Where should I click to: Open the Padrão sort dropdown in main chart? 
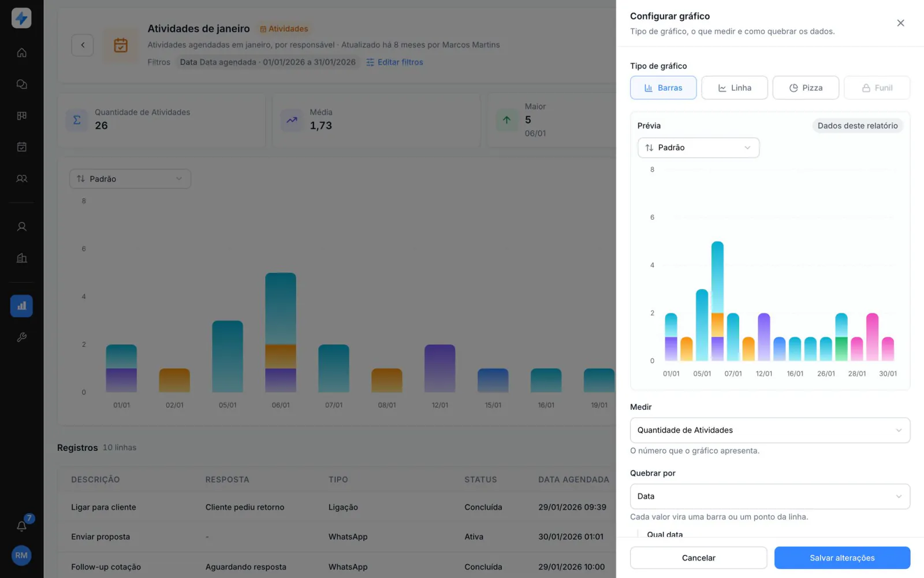tap(130, 179)
